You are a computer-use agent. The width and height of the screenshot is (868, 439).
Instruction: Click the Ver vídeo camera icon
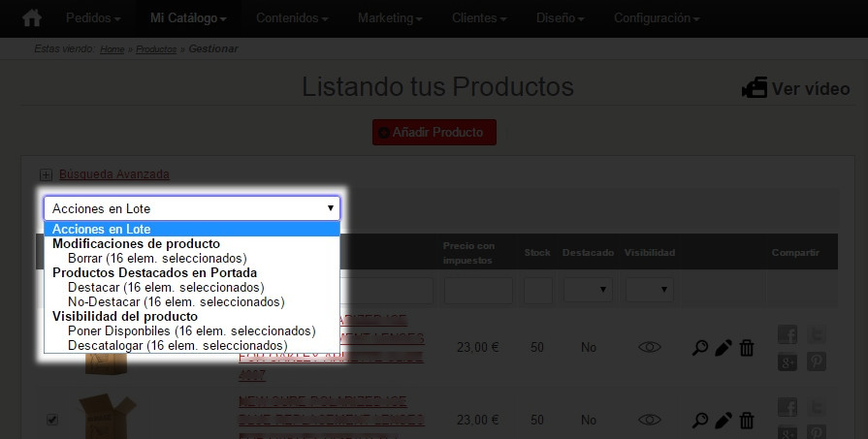point(754,88)
